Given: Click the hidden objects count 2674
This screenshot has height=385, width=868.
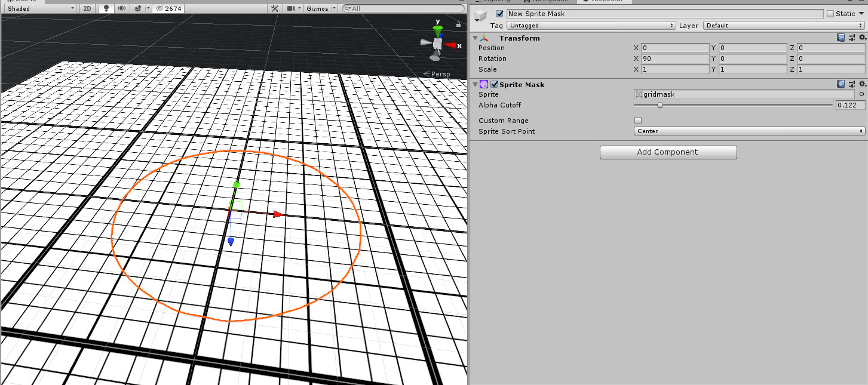Looking at the screenshot, I should [168, 8].
